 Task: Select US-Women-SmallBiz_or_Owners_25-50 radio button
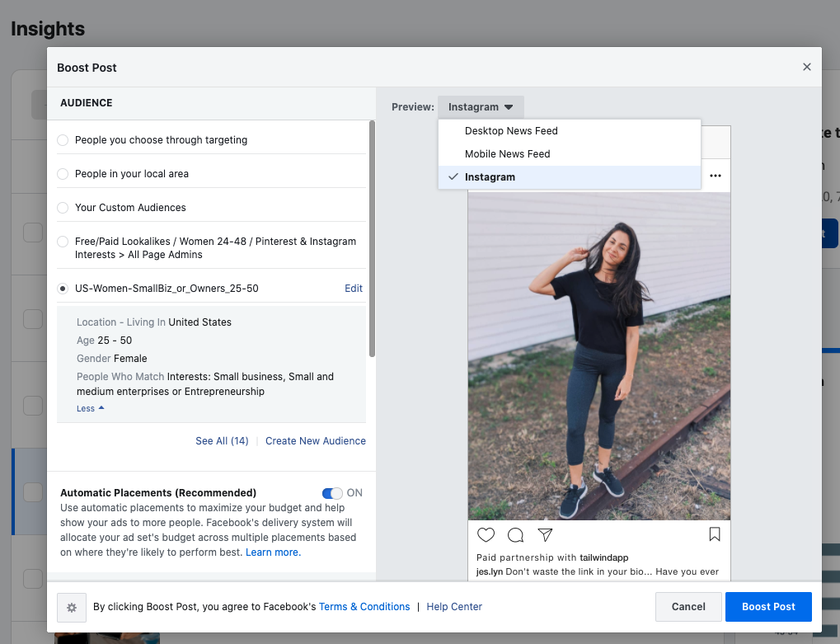tap(63, 289)
